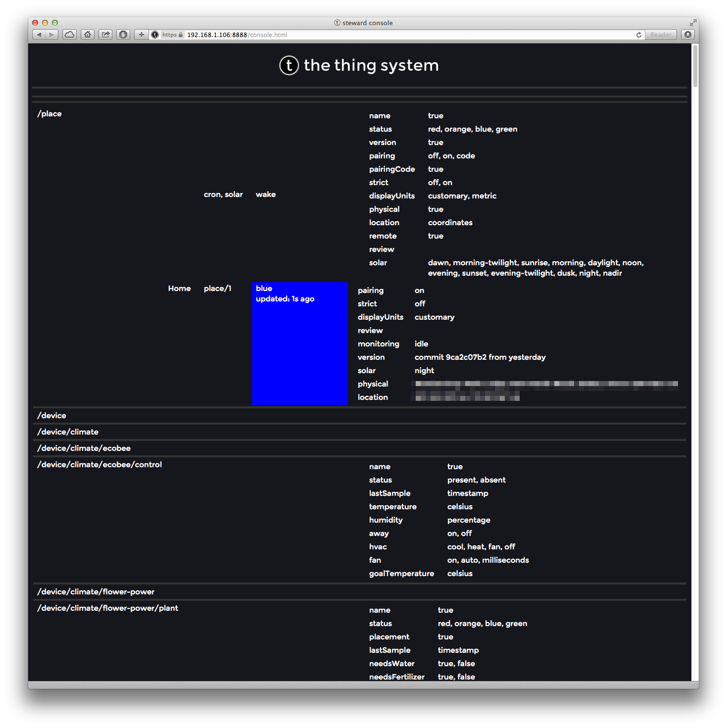Click the 'Home' place name
727x728 pixels.
point(179,289)
